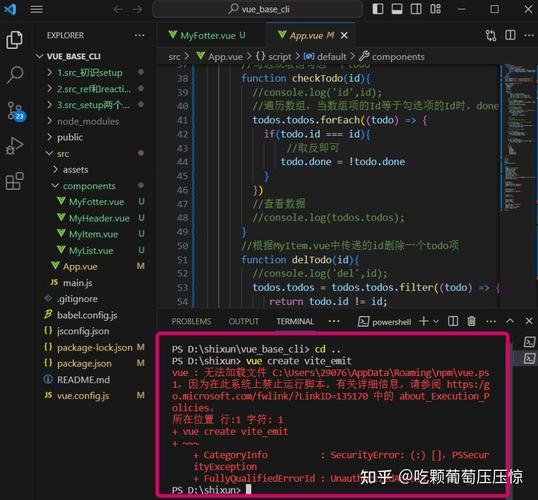Close the terminal panel
The width and height of the screenshot is (538, 500).
coord(529,321)
